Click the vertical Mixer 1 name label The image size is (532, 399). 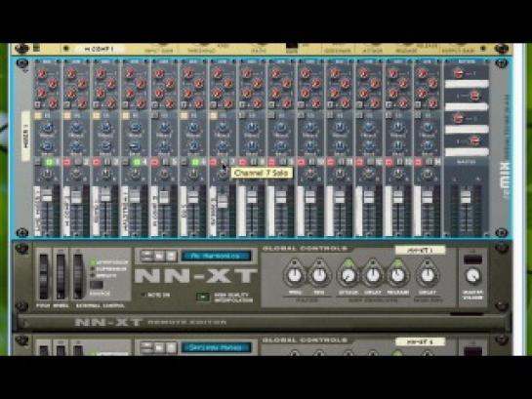pyautogui.click(x=25, y=136)
